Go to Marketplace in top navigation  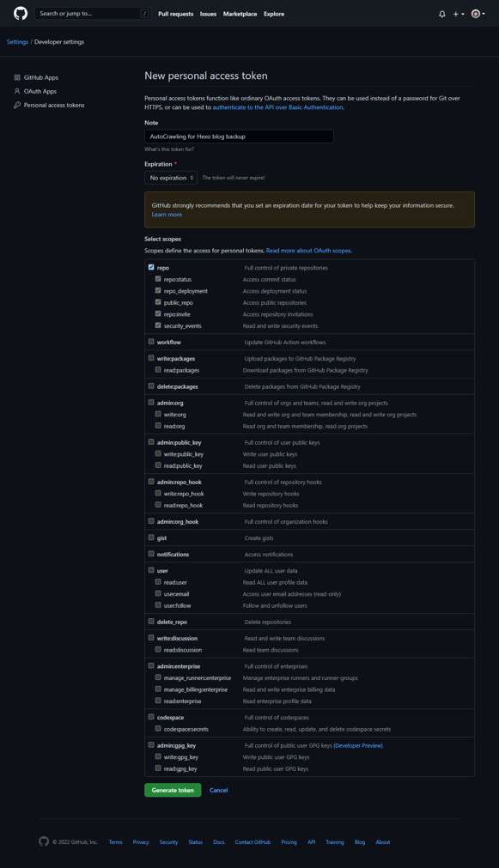(x=240, y=14)
